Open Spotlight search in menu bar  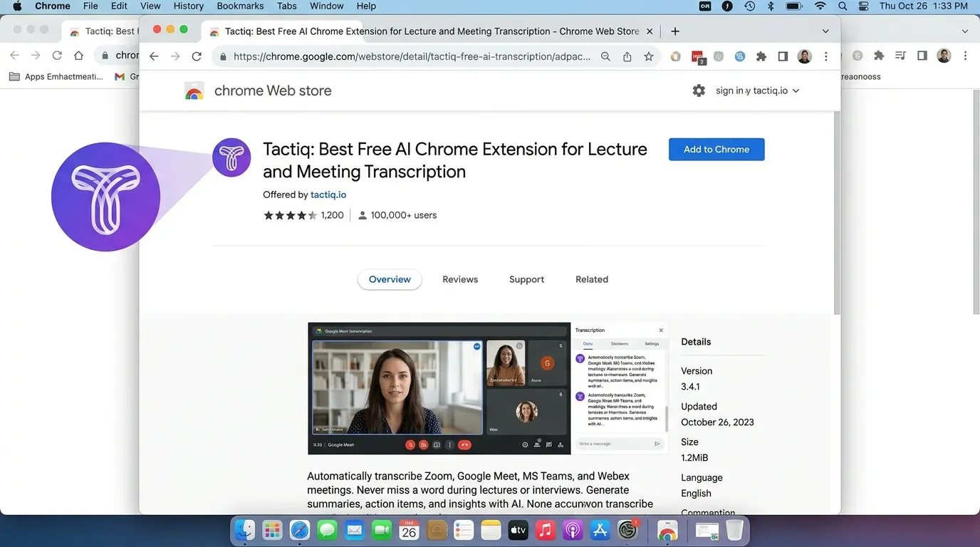pos(843,6)
